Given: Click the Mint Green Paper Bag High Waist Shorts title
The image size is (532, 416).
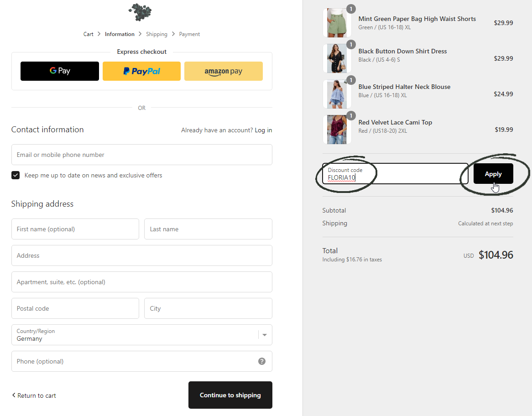Looking at the screenshot, I should click(x=417, y=19).
